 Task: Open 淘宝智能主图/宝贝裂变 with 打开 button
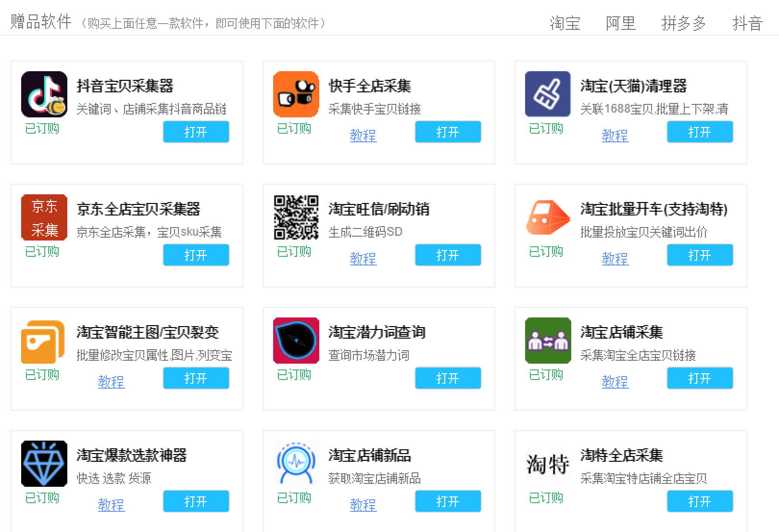(196, 378)
